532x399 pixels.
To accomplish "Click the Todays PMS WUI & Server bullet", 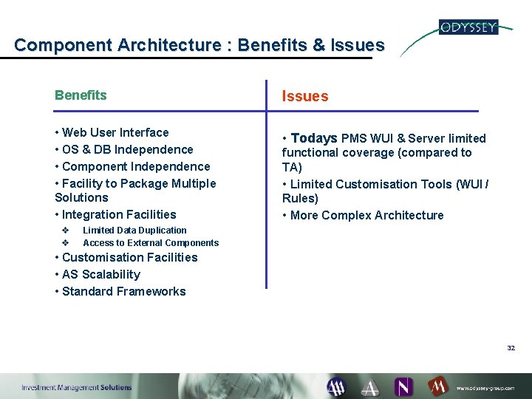I will click(x=384, y=152).
